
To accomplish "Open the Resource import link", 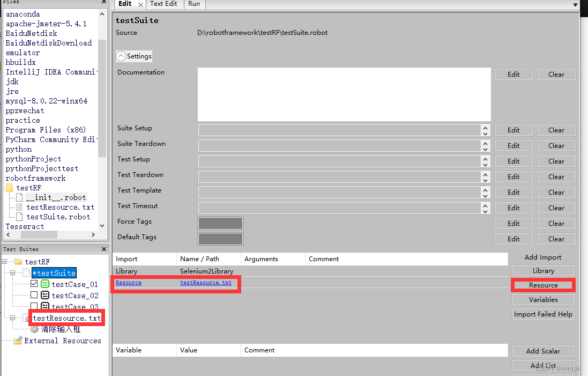I will [129, 283].
